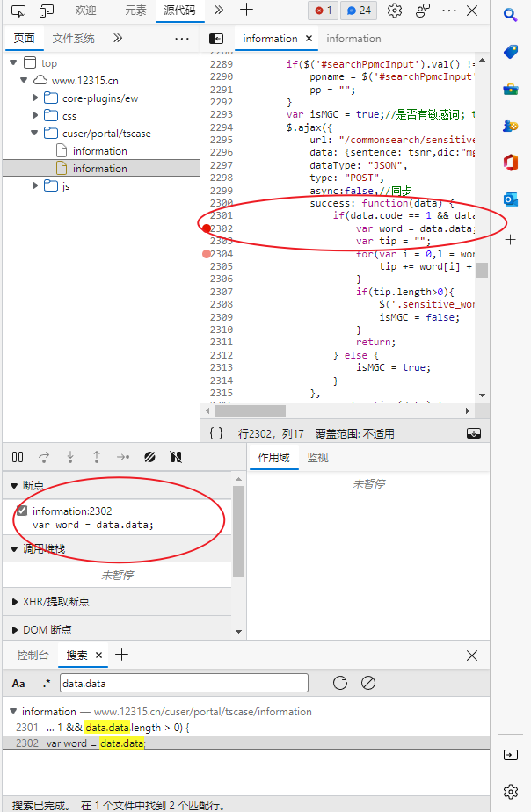Screen dimensions: 531x812
Task: Step out of current function
Action: coord(97,457)
